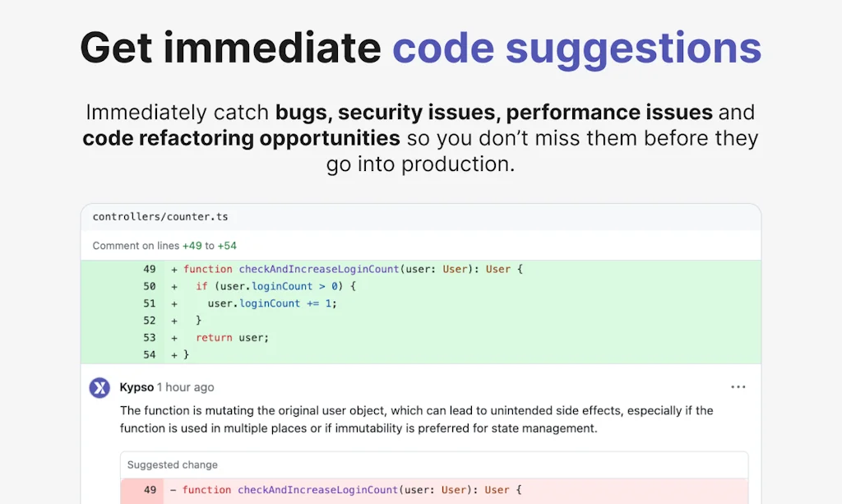This screenshot has width=842, height=504.
Task: Open the three-dot comment options menu
Action: coord(738,387)
